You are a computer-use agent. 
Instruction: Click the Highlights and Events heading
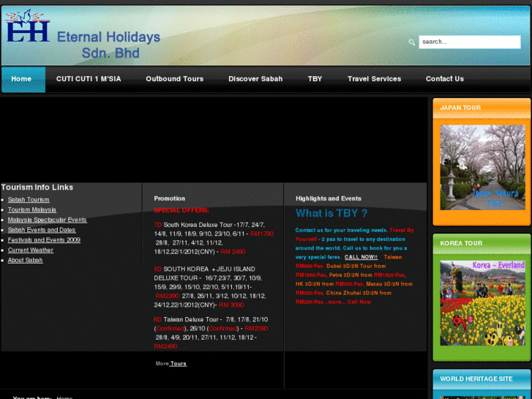point(329,198)
